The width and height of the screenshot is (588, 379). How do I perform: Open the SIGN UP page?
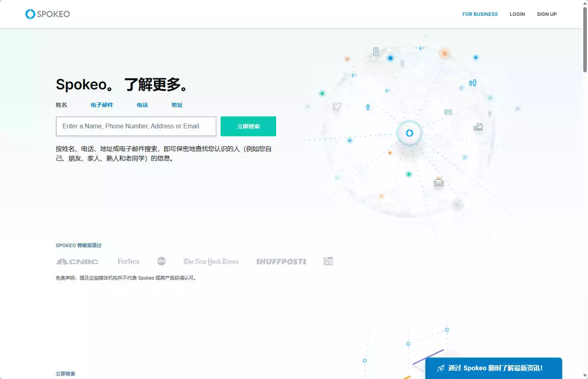point(547,14)
